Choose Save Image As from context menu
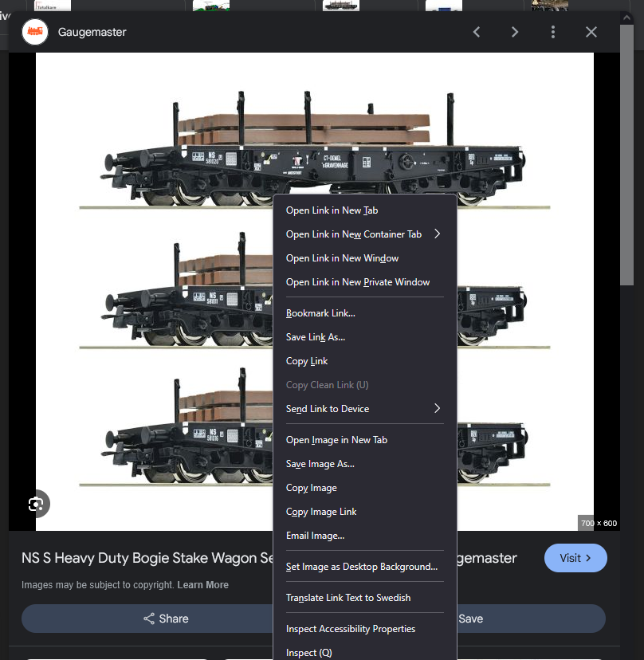644x660 pixels. [x=320, y=464]
